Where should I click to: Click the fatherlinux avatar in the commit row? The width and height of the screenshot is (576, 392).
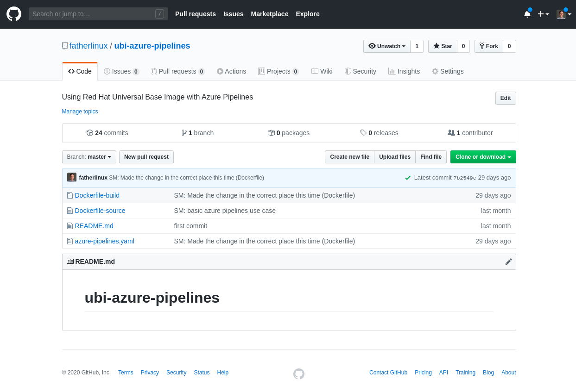[x=72, y=178]
